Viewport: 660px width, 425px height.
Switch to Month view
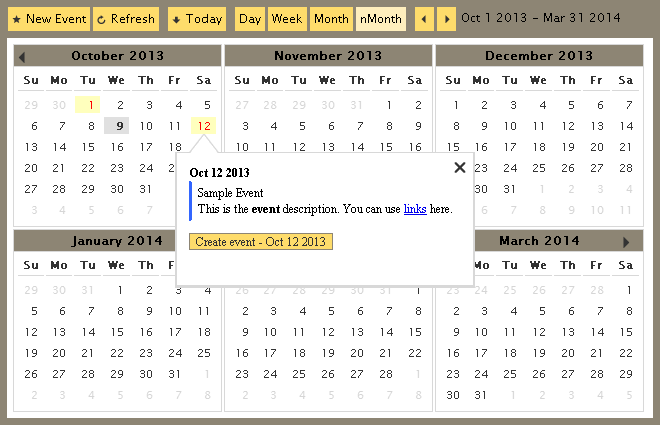point(330,19)
